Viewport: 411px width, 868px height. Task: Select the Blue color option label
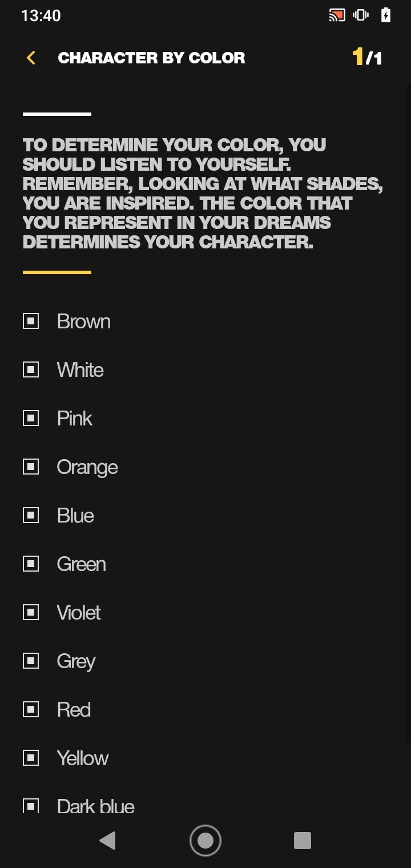click(x=75, y=516)
